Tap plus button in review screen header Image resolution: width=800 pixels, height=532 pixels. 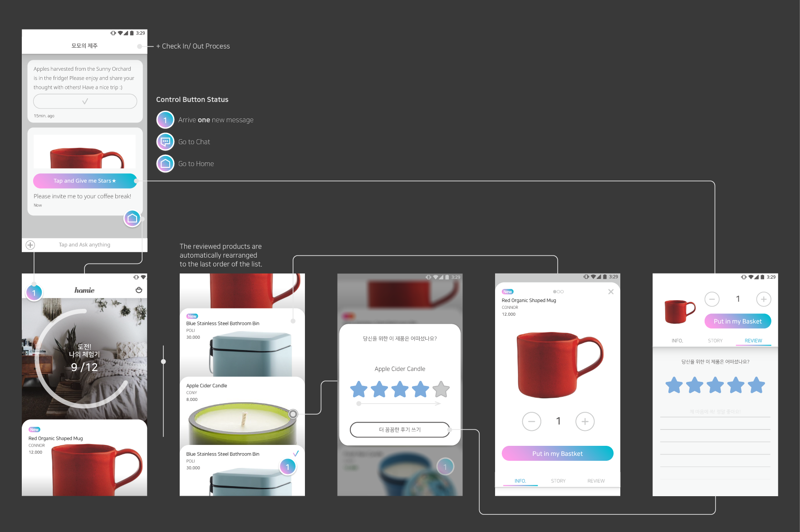point(764,299)
